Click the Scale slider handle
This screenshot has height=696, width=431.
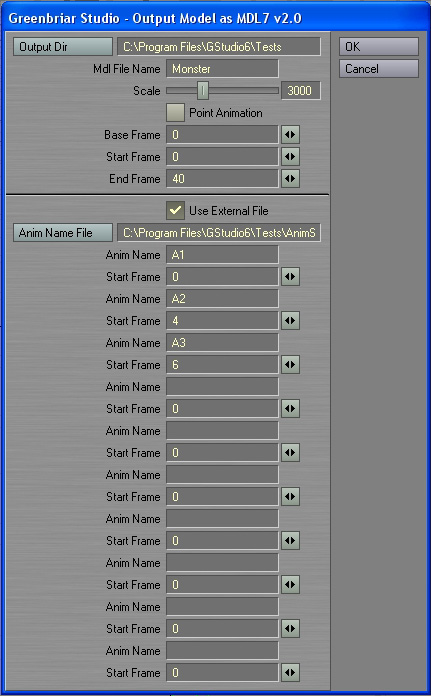click(x=203, y=91)
